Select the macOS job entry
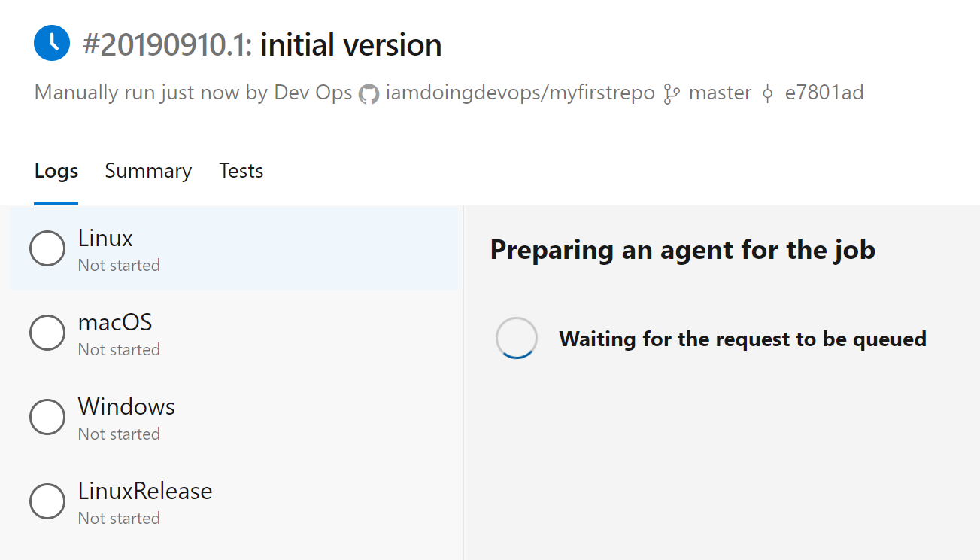 coord(234,333)
